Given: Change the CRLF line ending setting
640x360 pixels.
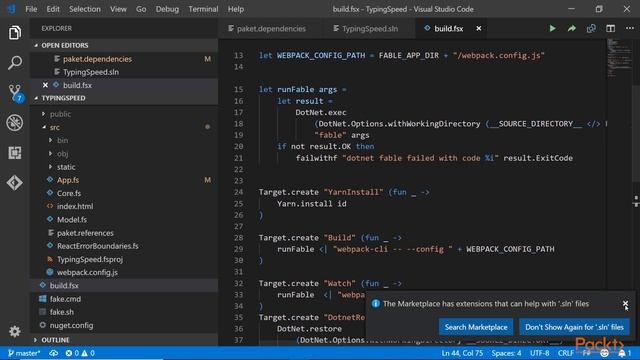Looking at the screenshot, I should pyautogui.click(x=566, y=353).
